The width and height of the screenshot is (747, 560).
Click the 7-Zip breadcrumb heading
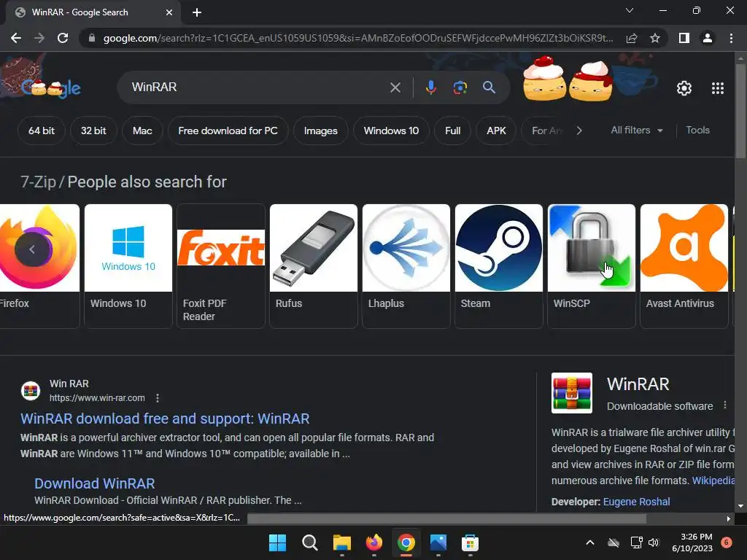pos(38,182)
